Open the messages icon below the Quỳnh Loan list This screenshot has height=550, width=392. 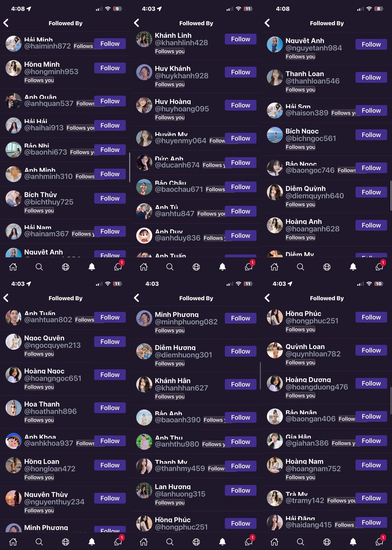[379, 542]
